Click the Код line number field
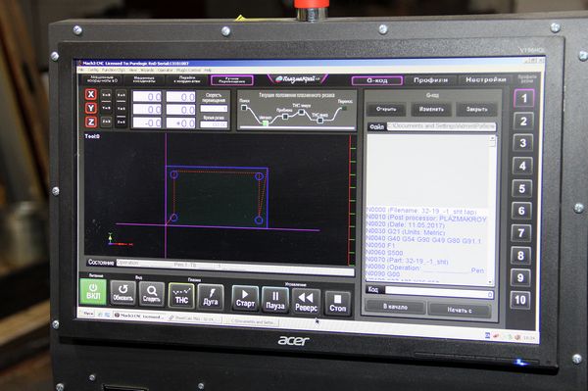The height and width of the screenshot is (391, 588). (439, 293)
